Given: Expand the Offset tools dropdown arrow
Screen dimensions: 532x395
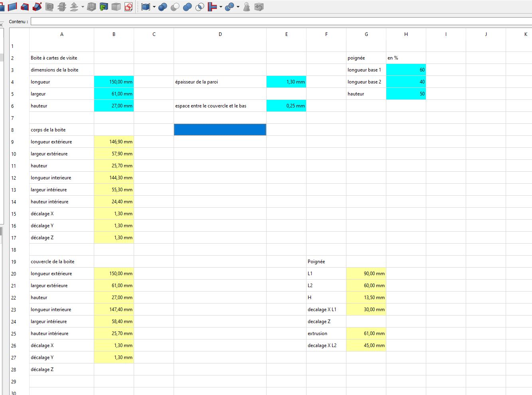Looking at the screenshot, I should [x=83, y=7].
